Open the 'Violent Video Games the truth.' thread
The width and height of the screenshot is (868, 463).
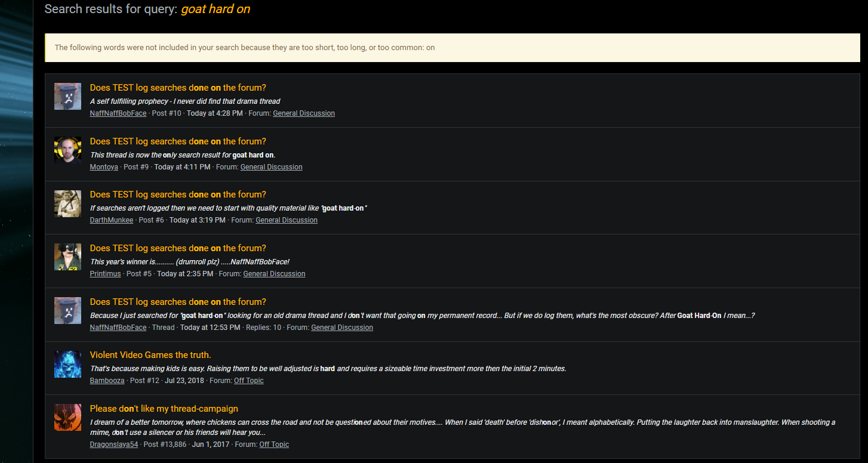coord(150,355)
